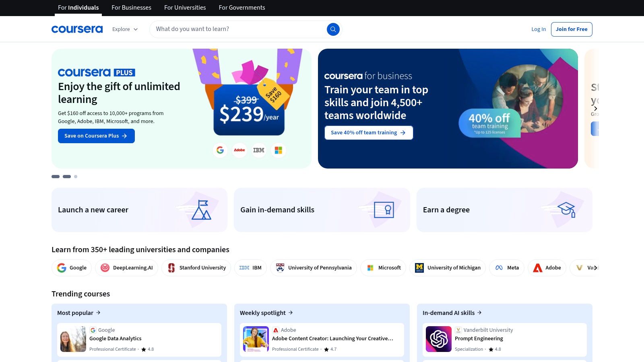Select the For Governments menu item
The width and height of the screenshot is (644, 362).
pyautogui.click(x=242, y=8)
